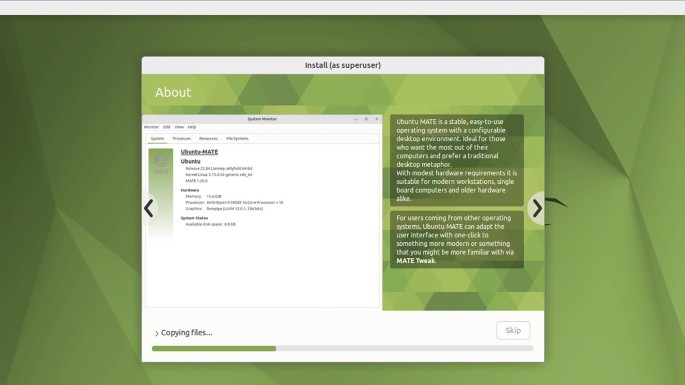The height and width of the screenshot is (385, 685).
Task: Expand the Copying files details chevron
Action: [x=157, y=333]
